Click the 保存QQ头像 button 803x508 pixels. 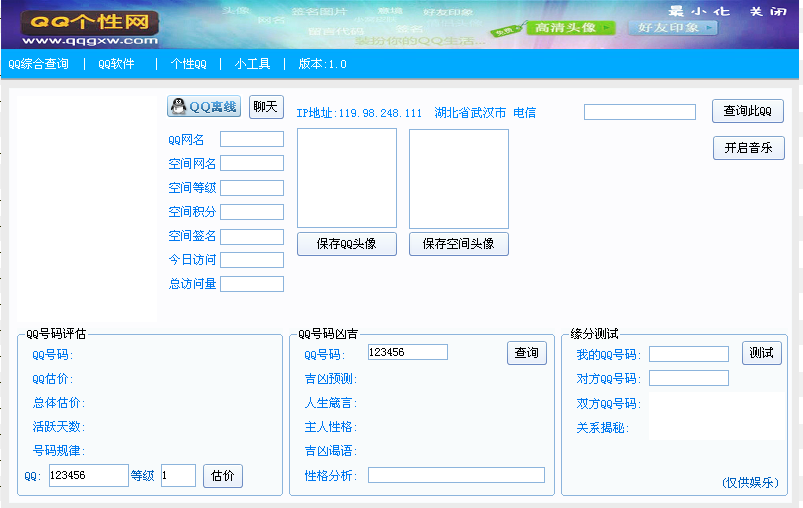point(347,244)
